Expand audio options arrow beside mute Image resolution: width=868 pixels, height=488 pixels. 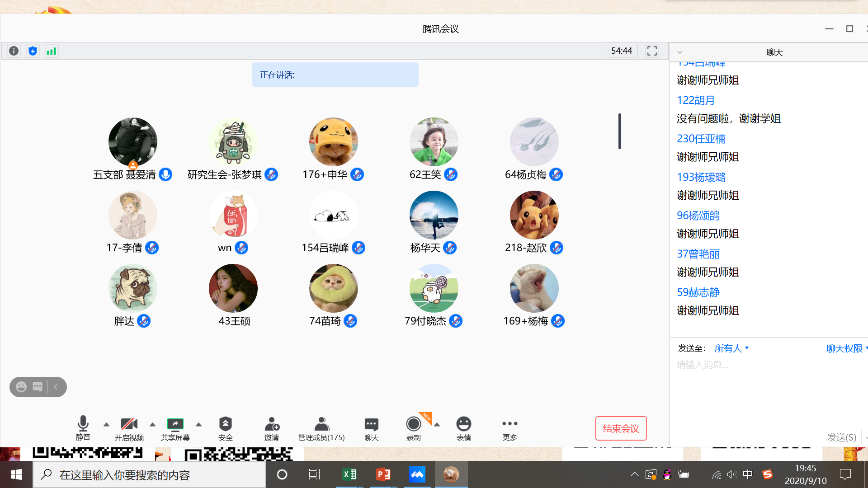click(x=106, y=424)
